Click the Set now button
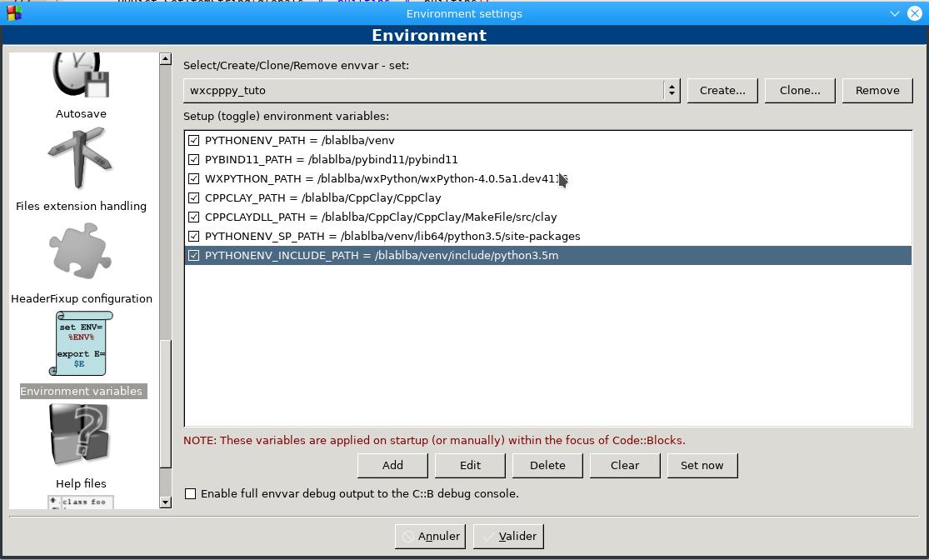Image resolution: width=929 pixels, height=560 pixels. (x=702, y=465)
